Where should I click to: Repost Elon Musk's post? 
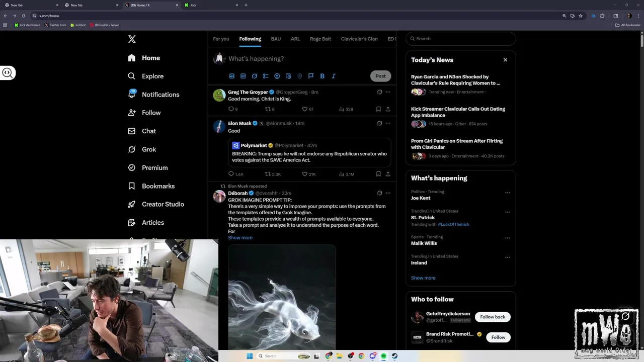coord(268,174)
